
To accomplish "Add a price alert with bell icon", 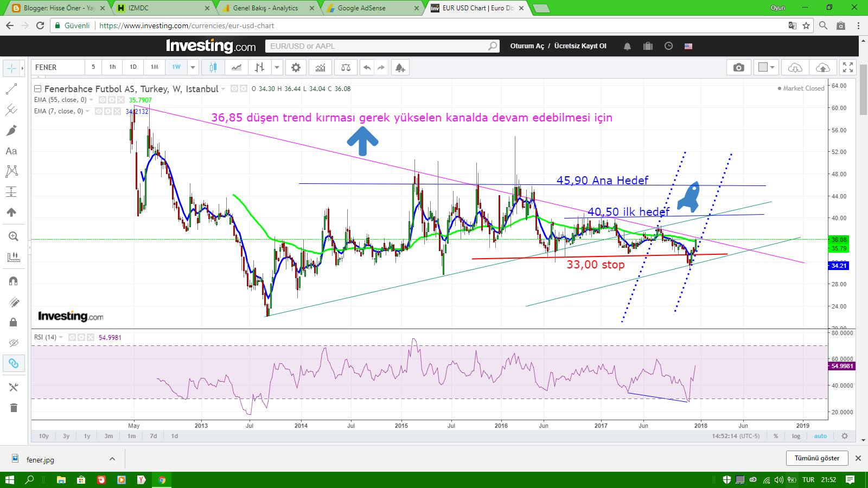I will pyautogui.click(x=400, y=67).
